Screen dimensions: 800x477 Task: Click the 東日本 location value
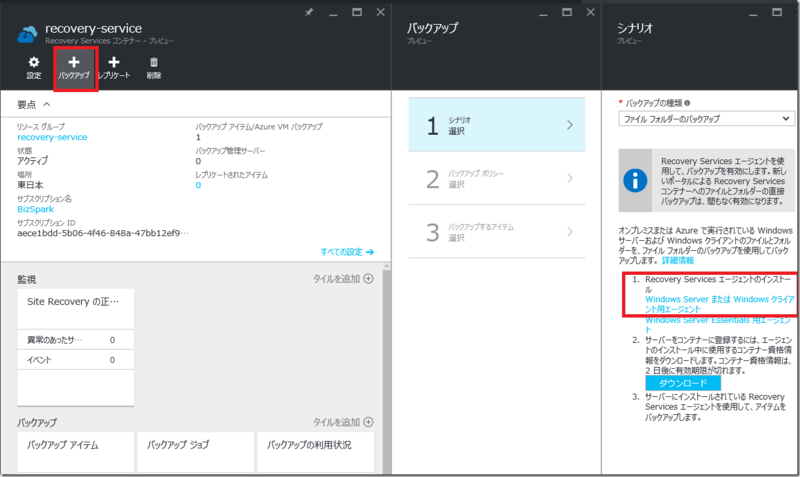coord(30,185)
